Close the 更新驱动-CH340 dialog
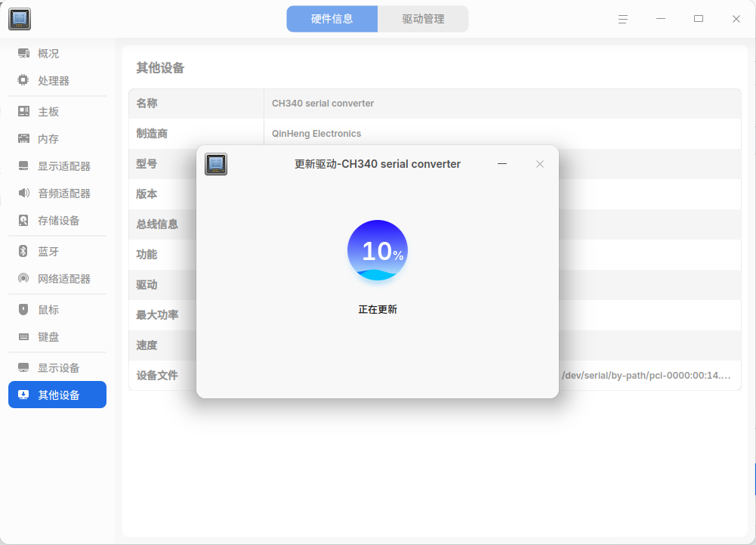 point(540,164)
